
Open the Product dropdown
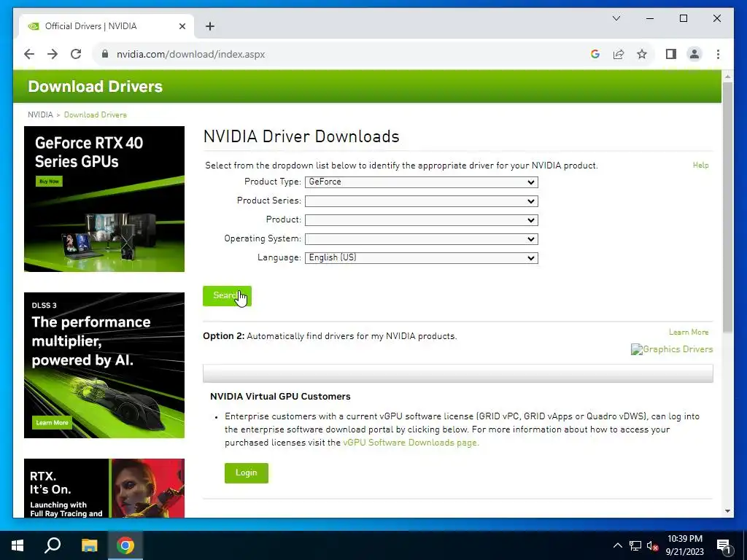(421, 220)
